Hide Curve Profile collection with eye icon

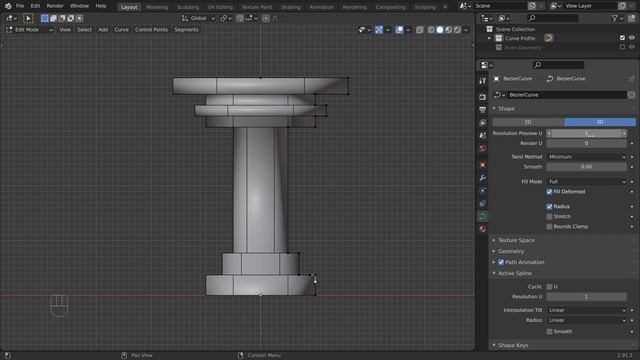[x=632, y=38]
